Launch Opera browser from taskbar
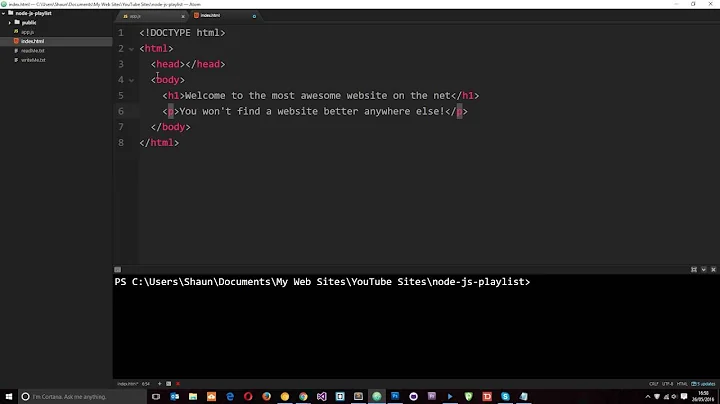This screenshot has width=720, height=404. [248, 397]
